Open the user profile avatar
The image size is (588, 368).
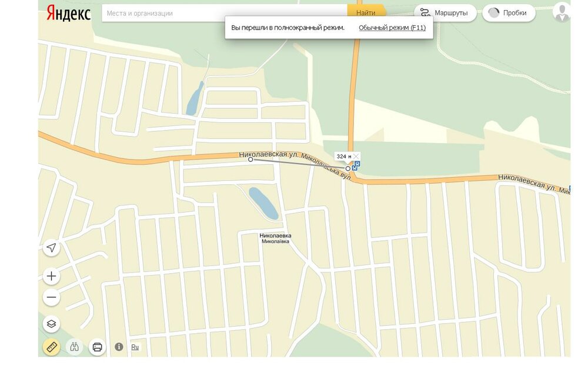click(x=562, y=12)
